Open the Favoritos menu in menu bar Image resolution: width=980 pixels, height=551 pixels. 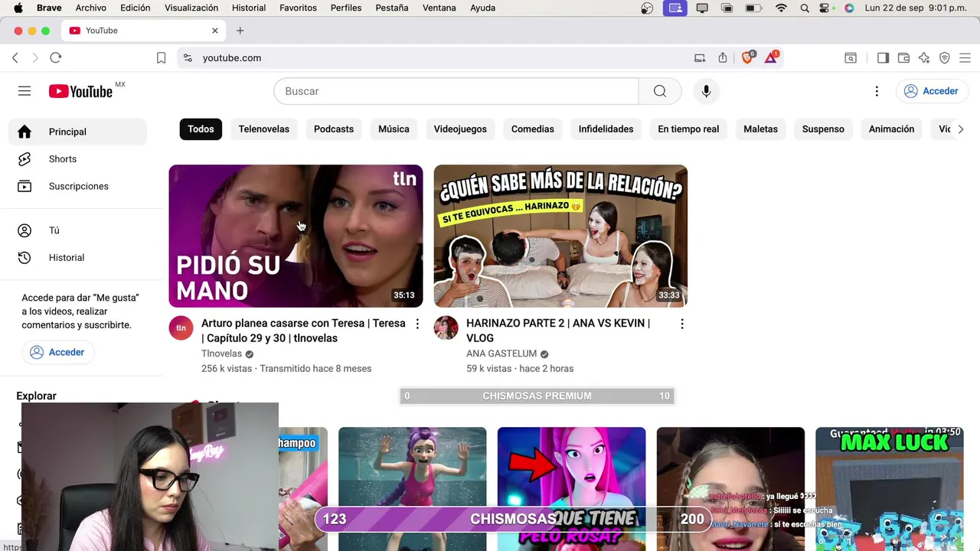point(298,8)
